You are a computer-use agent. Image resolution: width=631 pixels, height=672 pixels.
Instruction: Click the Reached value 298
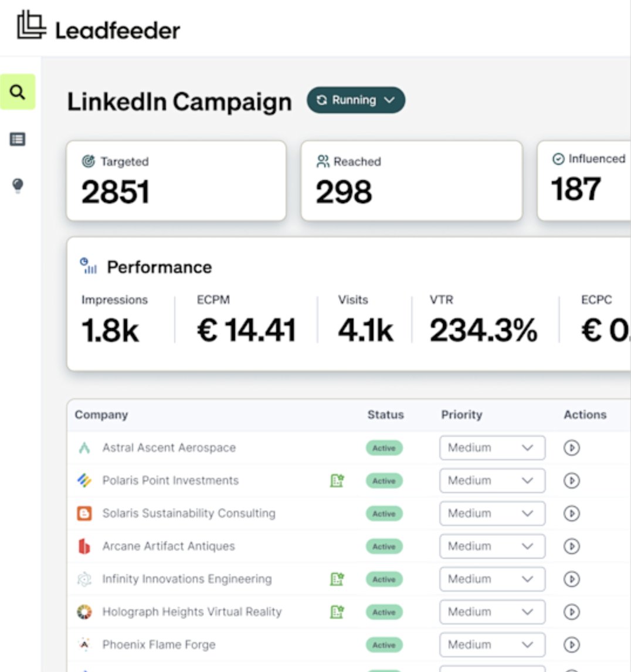coord(344,192)
